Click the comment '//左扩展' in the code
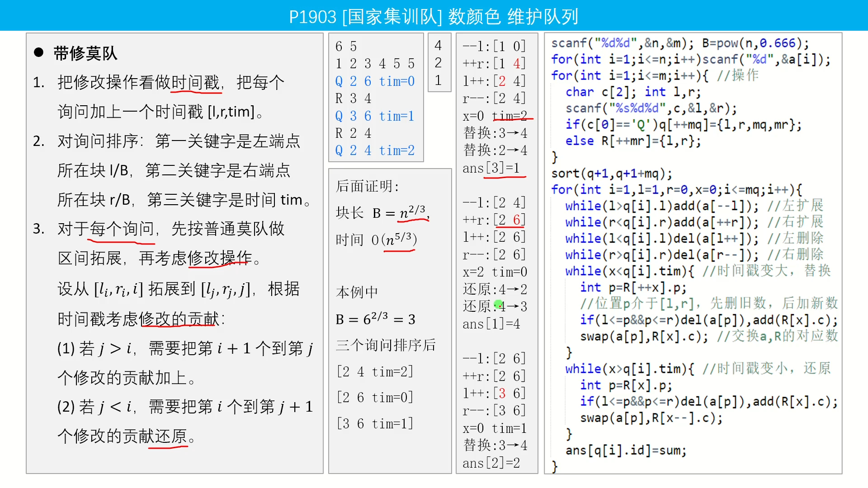Screen dimensions: 868x488 tap(795, 206)
